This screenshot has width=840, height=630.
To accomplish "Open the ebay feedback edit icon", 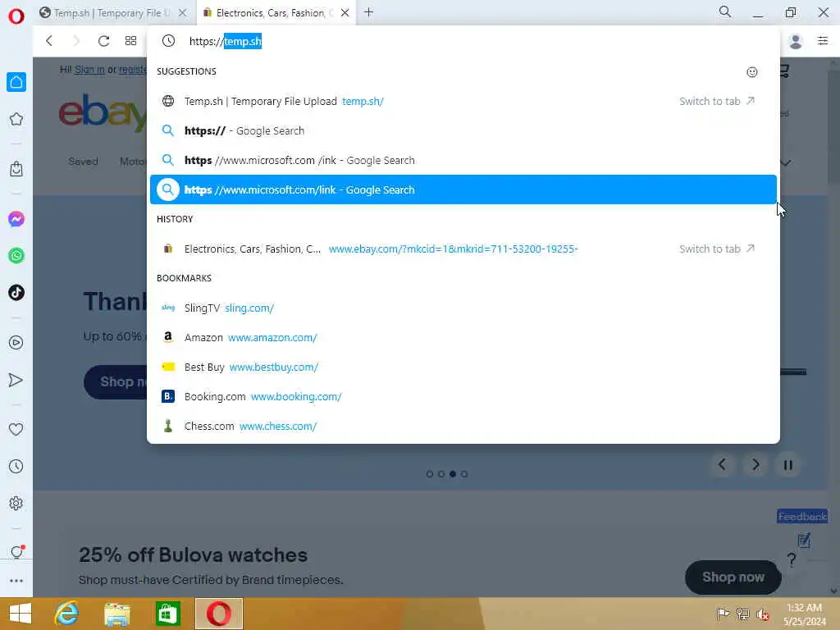I will pyautogui.click(x=804, y=540).
